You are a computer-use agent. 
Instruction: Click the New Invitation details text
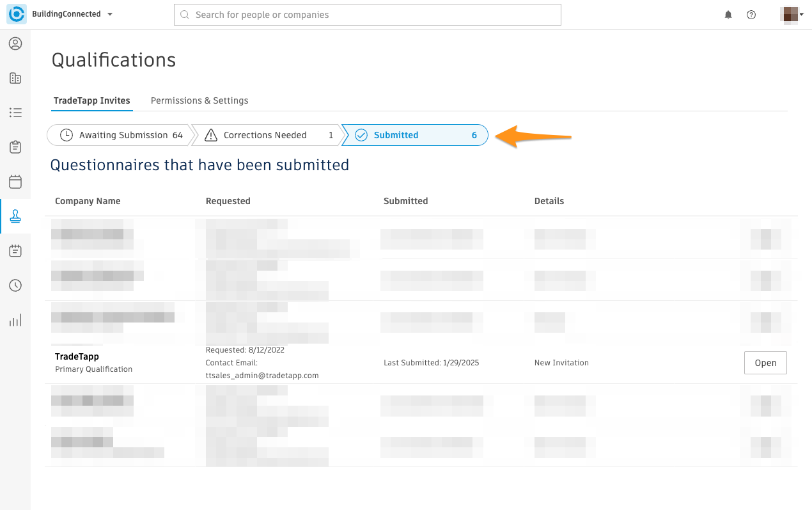coord(561,363)
